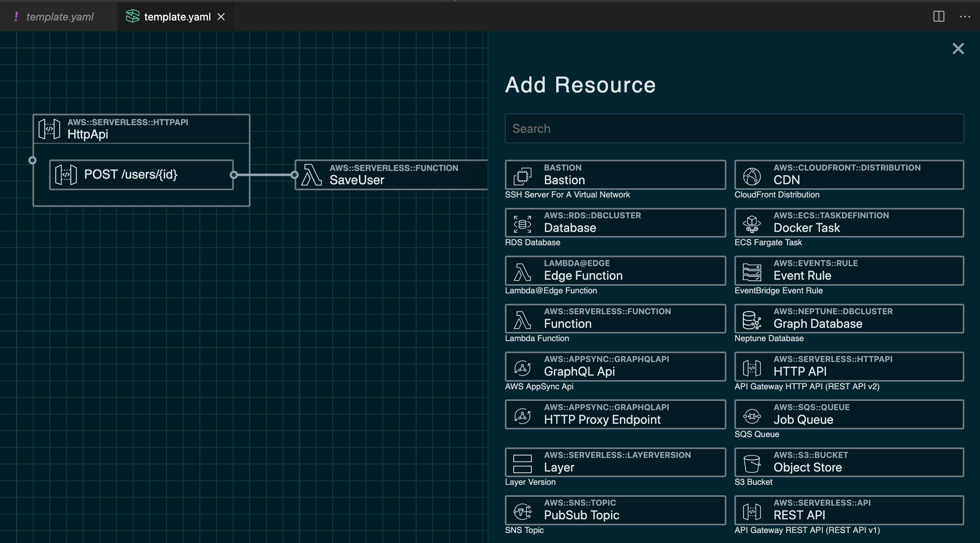This screenshot has width=980, height=543.
Task: Add an SQS Job Queue resource
Action: point(848,414)
